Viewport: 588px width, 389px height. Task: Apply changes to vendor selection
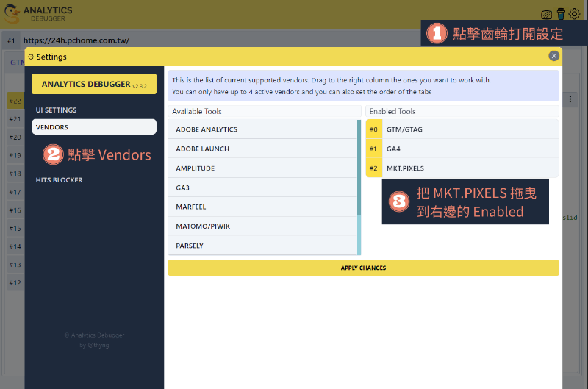pos(363,268)
